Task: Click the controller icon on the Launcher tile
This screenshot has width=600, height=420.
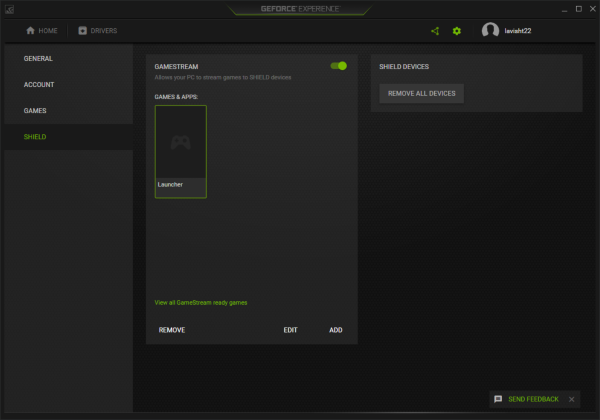Action: coord(181,142)
